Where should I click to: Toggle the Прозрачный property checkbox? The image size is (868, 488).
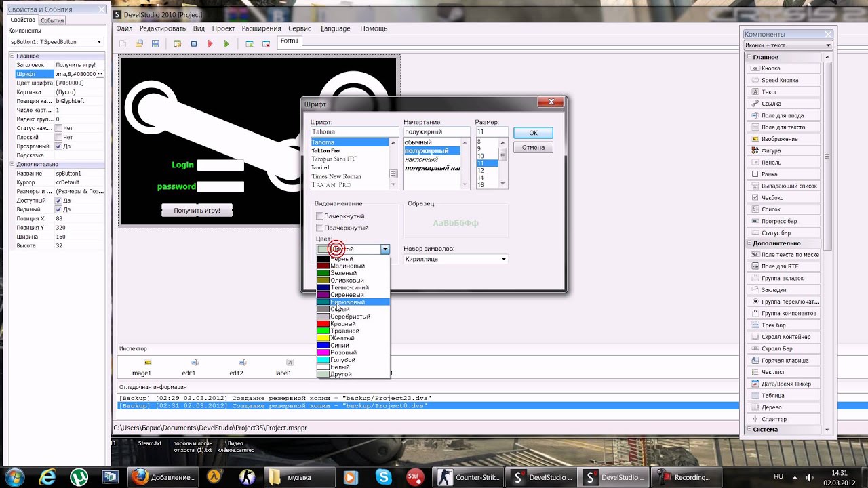[58, 146]
